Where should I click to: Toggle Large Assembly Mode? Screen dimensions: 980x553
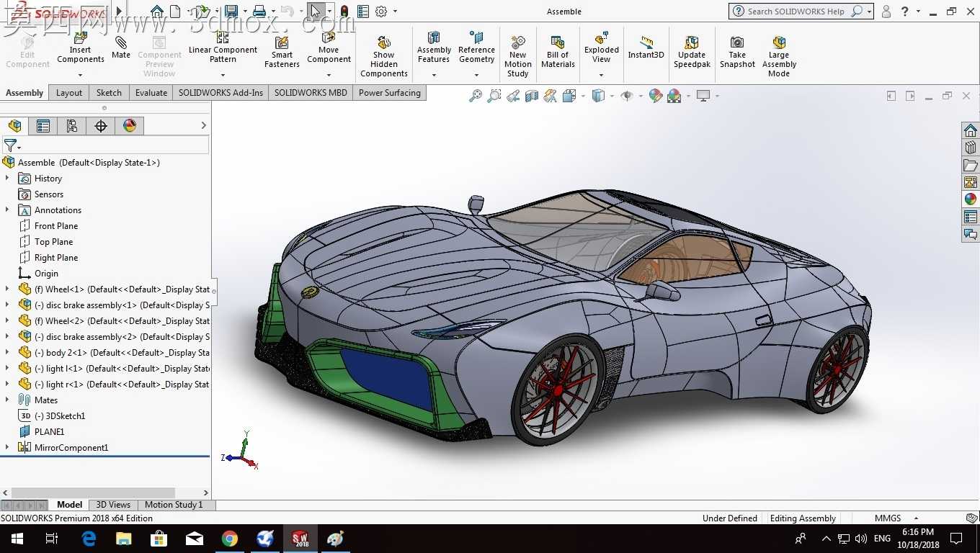(779, 55)
